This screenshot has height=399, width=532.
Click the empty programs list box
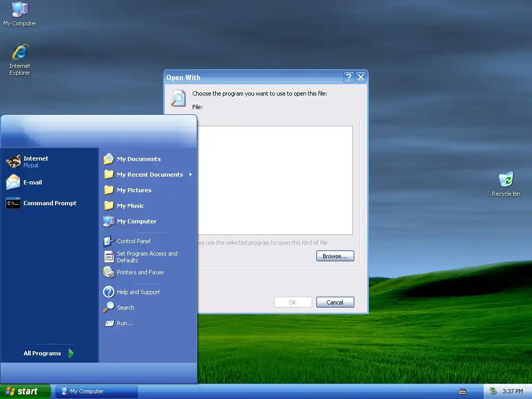point(275,180)
